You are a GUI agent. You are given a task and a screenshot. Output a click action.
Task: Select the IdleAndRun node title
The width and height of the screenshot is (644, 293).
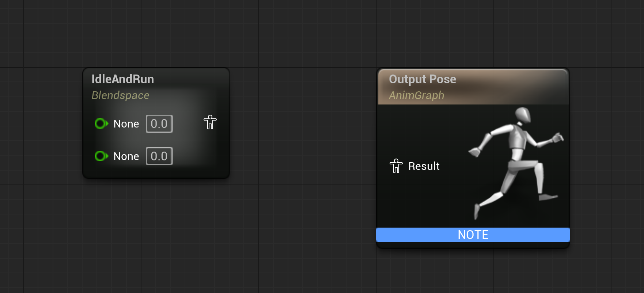[x=122, y=79]
